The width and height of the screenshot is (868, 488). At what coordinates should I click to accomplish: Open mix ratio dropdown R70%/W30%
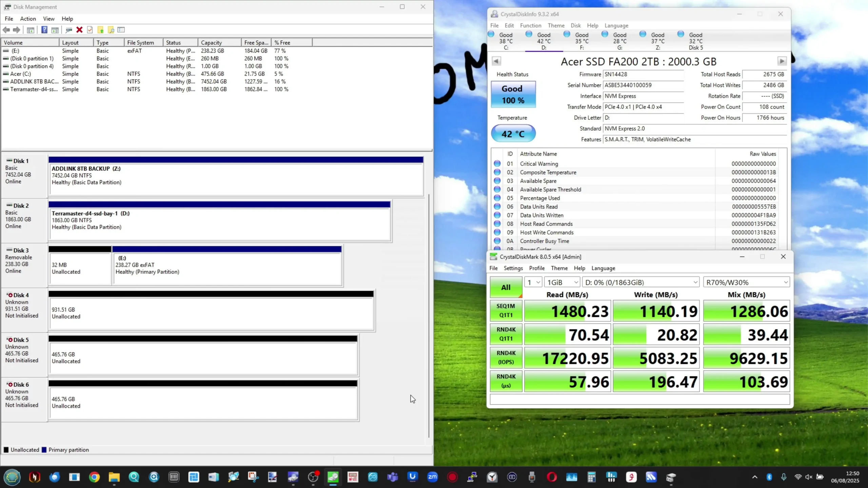pos(747,282)
